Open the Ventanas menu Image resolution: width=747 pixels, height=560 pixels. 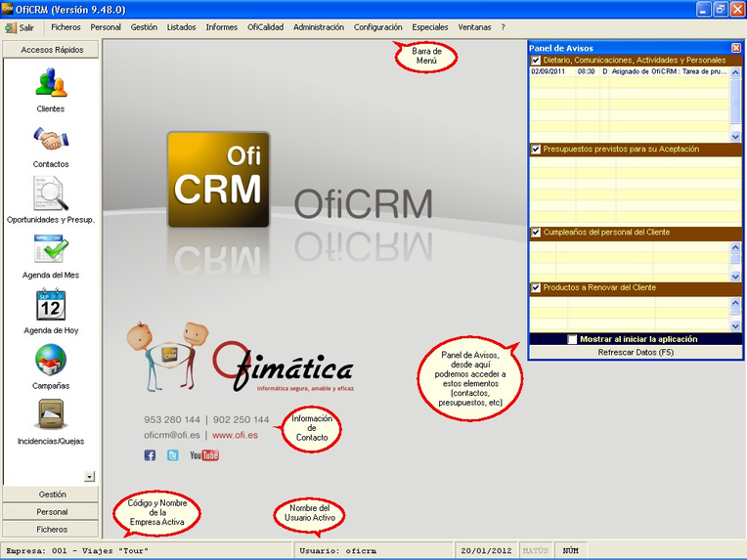(x=474, y=27)
